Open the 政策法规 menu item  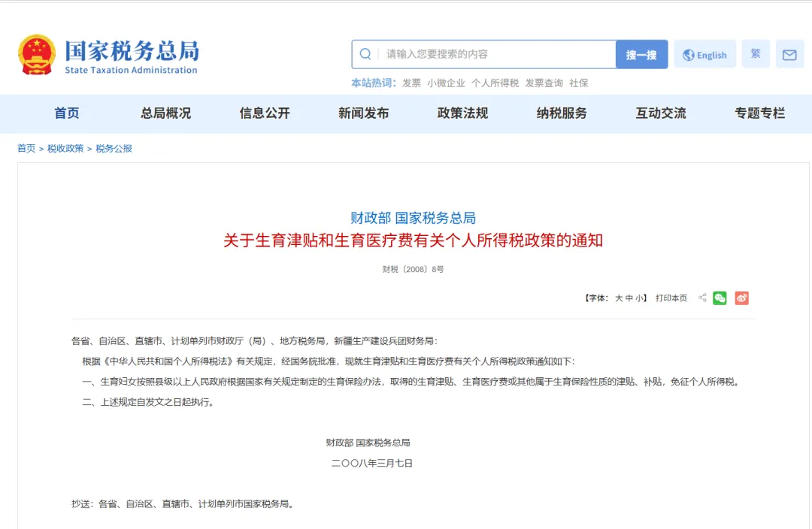(x=462, y=113)
